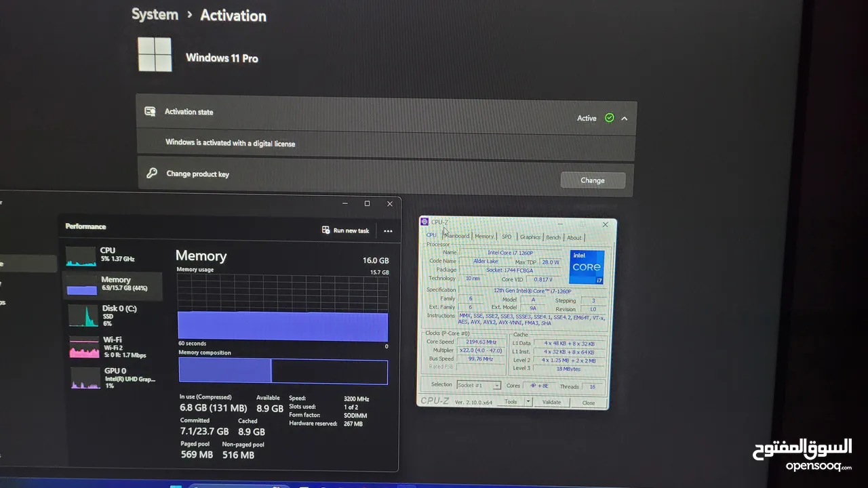Close the CPU-Z window with the X

coord(606,224)
